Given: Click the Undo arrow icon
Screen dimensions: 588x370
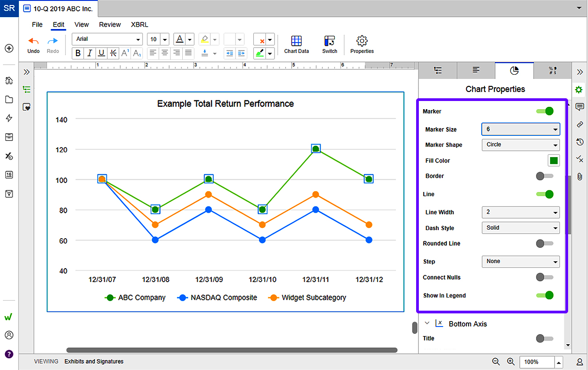Looking at the screenshot, I should coord(33,41).
